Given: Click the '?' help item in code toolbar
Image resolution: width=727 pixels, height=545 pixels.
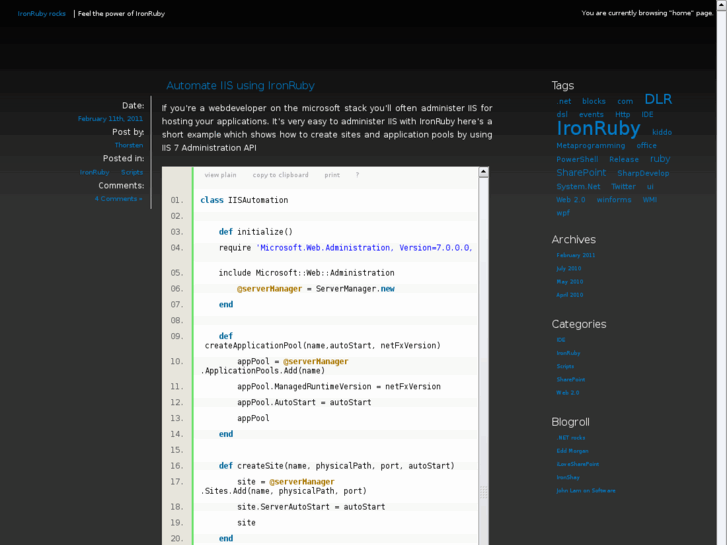Looking at the screenshot, I should click(x=357, y=175).
